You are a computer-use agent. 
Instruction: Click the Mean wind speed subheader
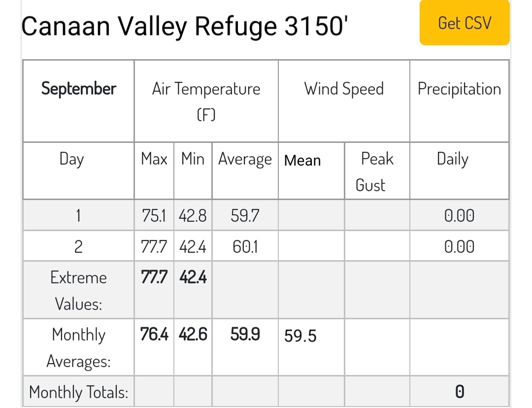tap(311, 170)
